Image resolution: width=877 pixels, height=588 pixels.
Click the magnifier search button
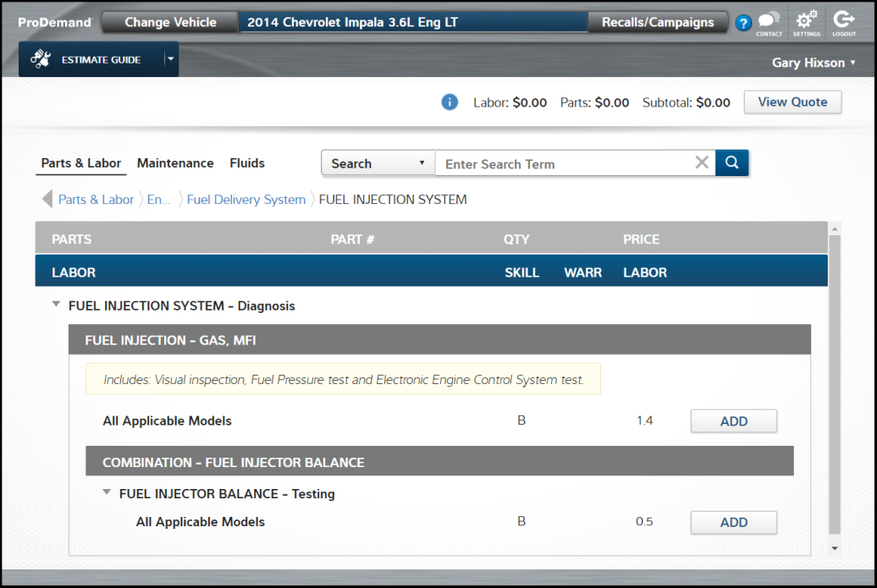coord(731,163)
